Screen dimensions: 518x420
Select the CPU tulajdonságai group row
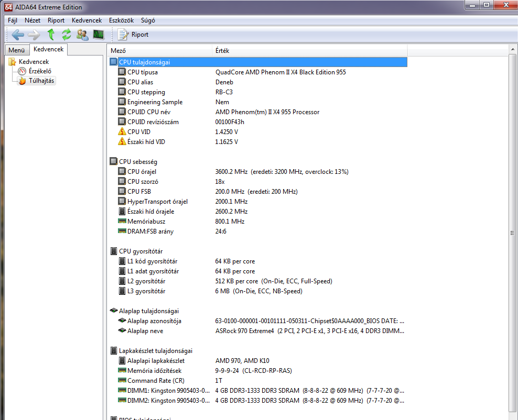click(x=258, y=62)
